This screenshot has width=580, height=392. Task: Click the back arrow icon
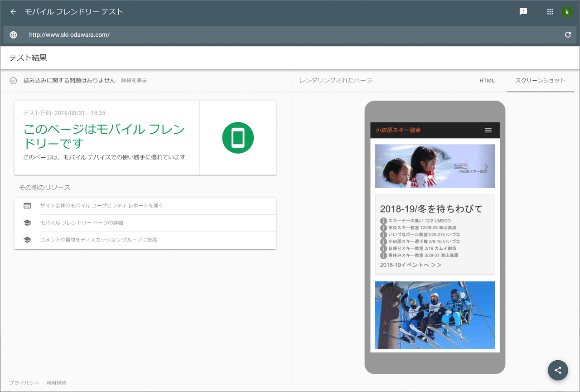coord(13,12)
